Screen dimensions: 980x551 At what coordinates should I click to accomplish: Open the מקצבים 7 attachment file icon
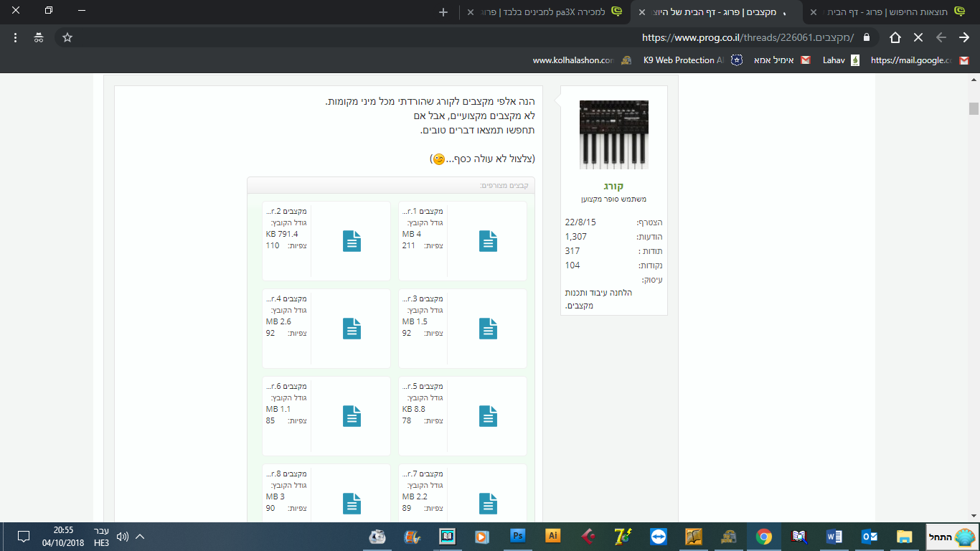point(488,504)
